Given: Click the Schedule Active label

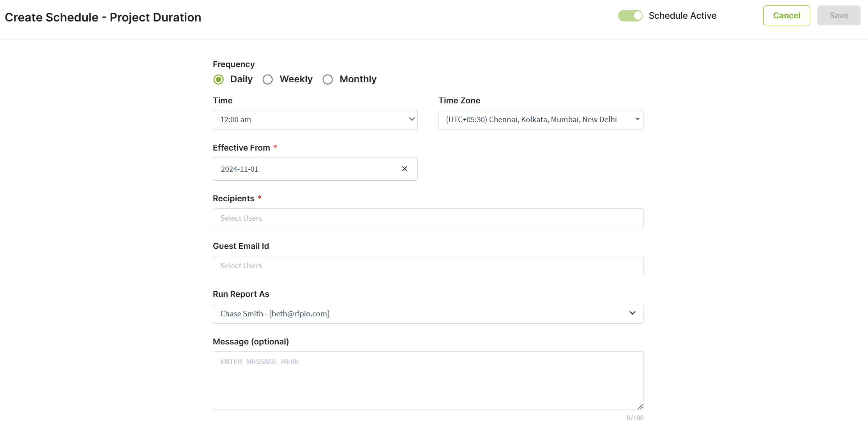Looking at the screenshot, I should 682,16.
